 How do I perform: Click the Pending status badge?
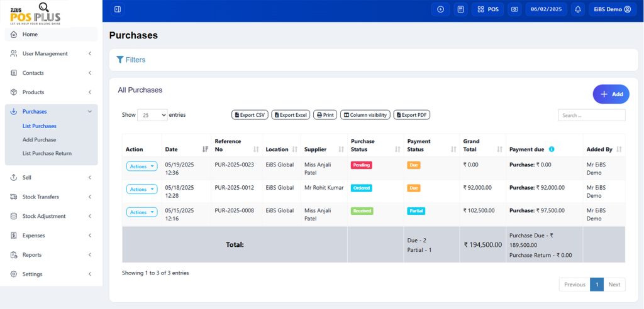pos(362,165)
